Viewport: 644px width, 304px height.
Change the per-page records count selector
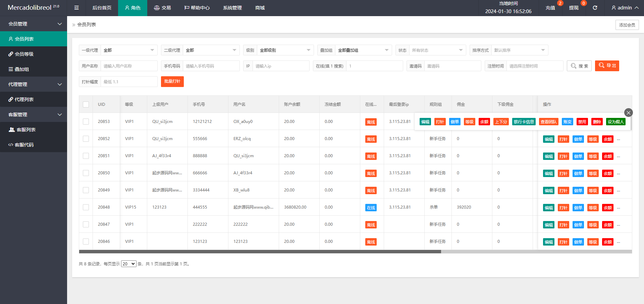(x=128, y=264)
